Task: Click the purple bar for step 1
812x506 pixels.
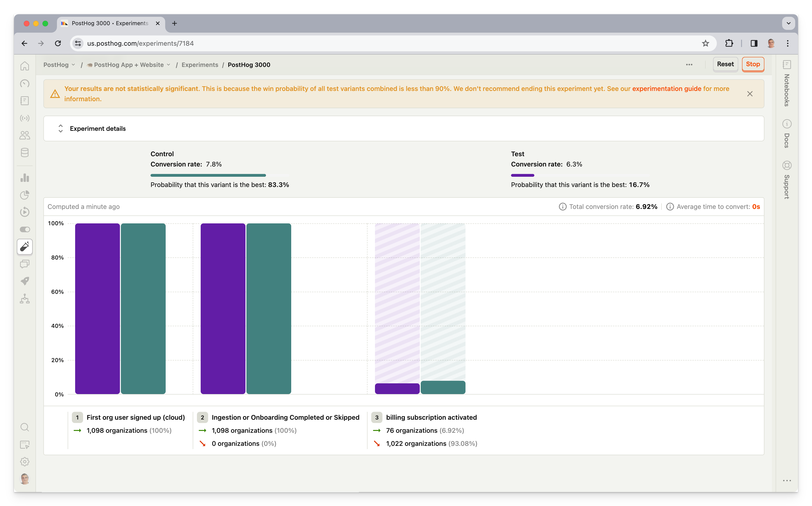Action: point(98,308)
